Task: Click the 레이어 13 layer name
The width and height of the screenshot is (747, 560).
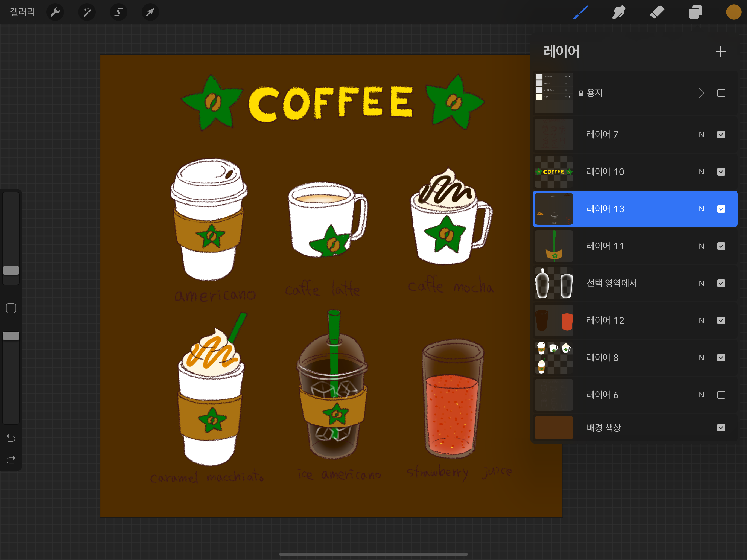Action: tap(605, 209)
